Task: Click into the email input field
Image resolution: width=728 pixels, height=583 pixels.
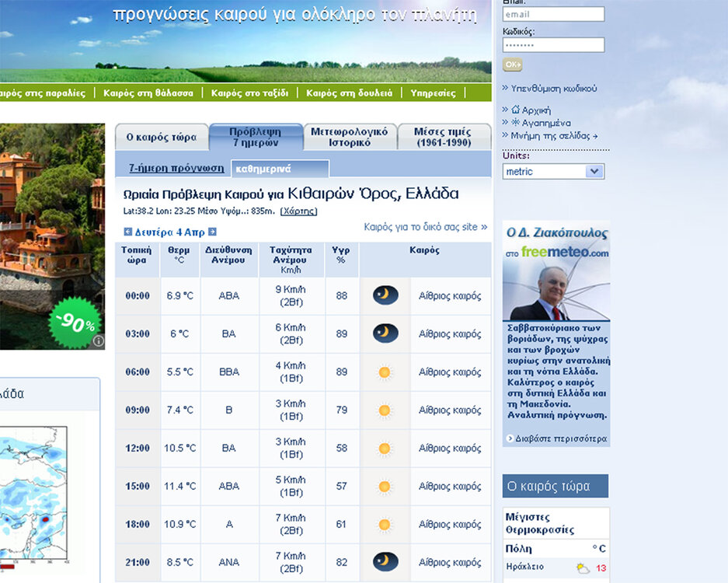Action: click(553, 14)
